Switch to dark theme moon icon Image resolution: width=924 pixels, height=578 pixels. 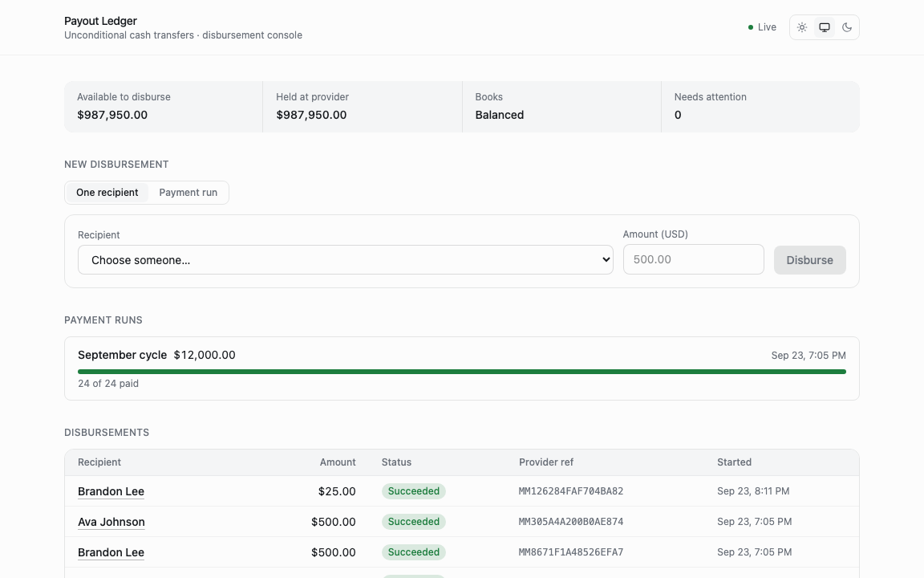pyautogui.click(x=847, y=27)
